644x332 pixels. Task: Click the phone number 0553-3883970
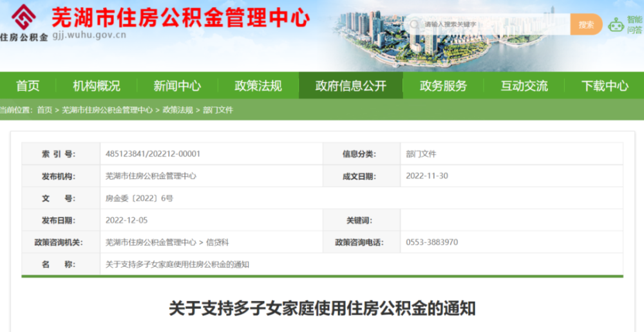(x=431, y=243)
